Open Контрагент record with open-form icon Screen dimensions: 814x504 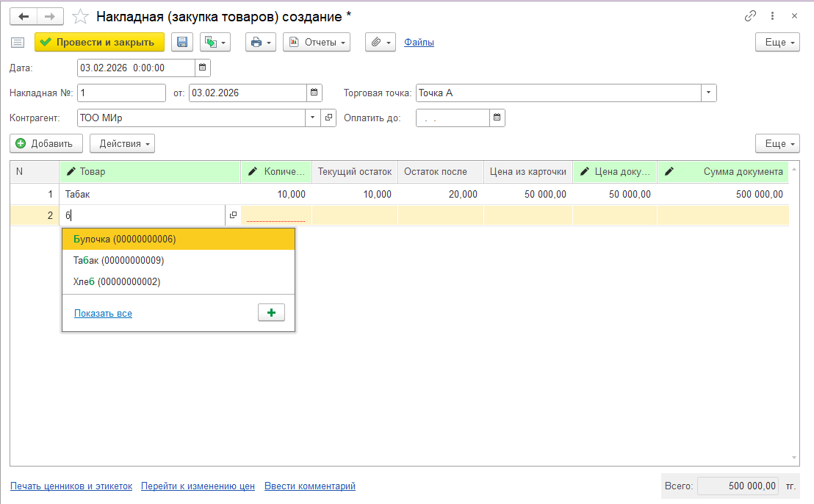328,118
